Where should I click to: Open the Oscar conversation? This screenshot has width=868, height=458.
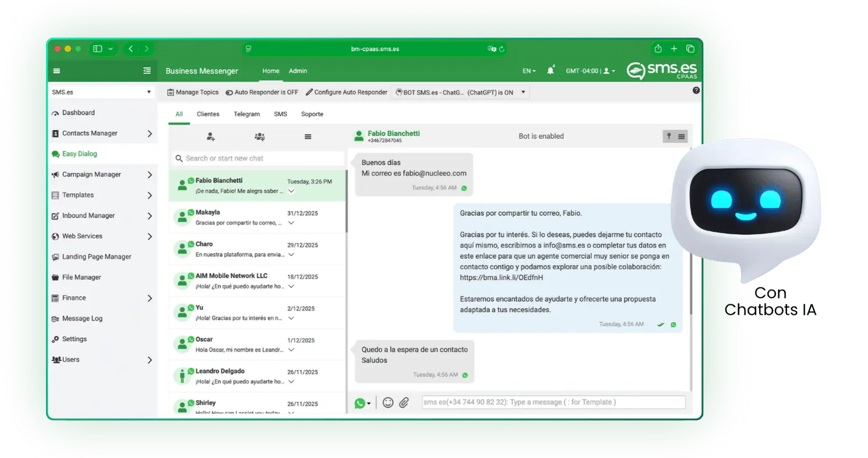pos(257,345)
